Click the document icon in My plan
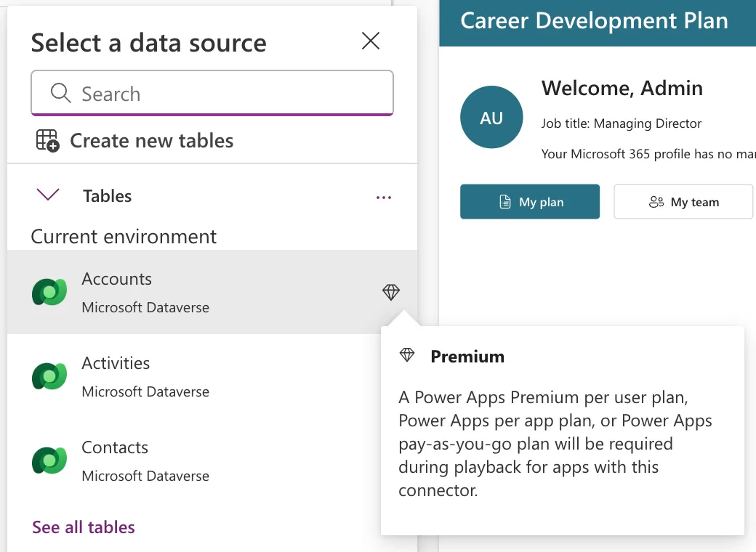 click(x=504, y=202)
